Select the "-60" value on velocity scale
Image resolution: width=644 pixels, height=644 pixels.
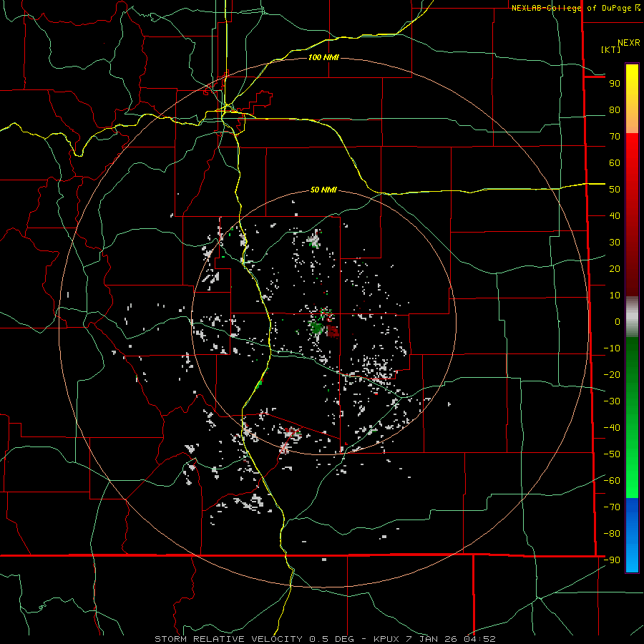click(x=612, y=481)
